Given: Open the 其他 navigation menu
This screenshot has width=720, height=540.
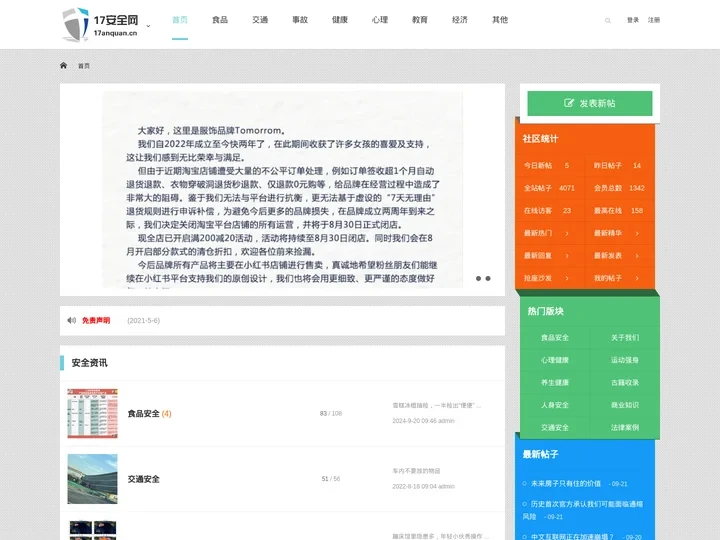Looking at the screenshot, I should [500, 20].
